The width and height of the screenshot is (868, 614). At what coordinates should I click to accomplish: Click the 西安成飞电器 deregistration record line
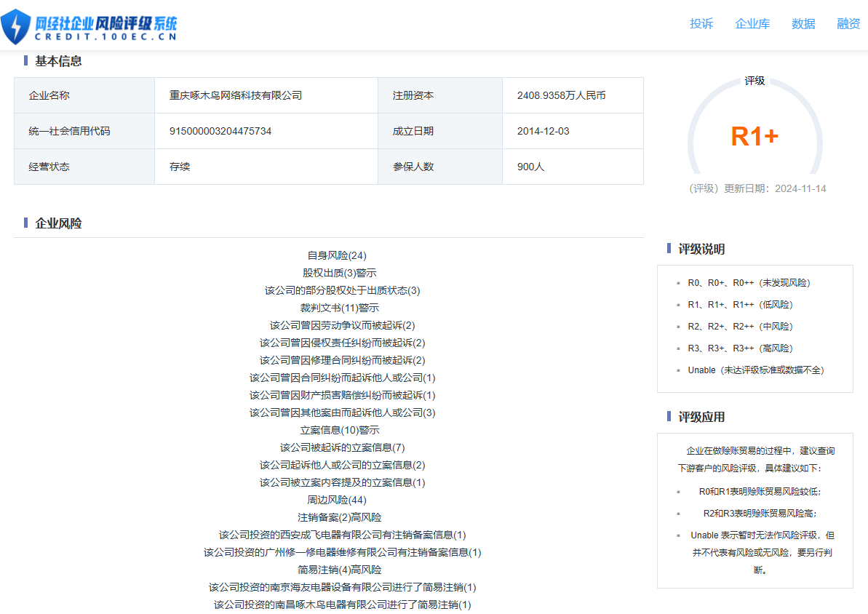[343, 535]
